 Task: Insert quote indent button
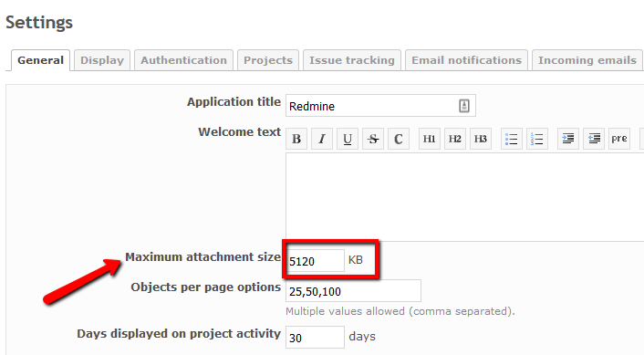[568, 139]
